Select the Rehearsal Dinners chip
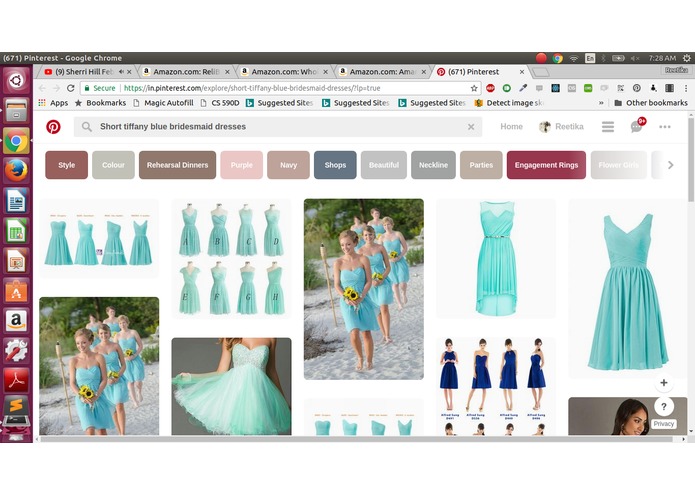The width and height of the screenshot is (695, 494). [x=177, y=165]
